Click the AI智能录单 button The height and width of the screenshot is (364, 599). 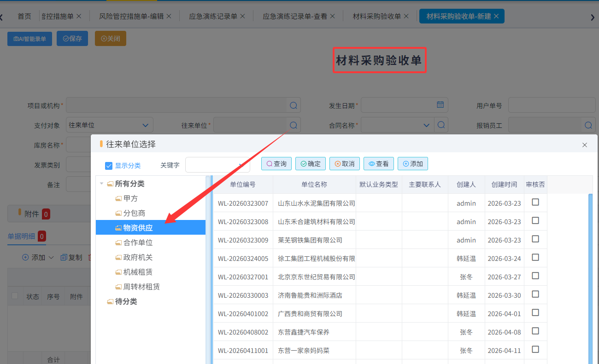[x=30, y=39]
